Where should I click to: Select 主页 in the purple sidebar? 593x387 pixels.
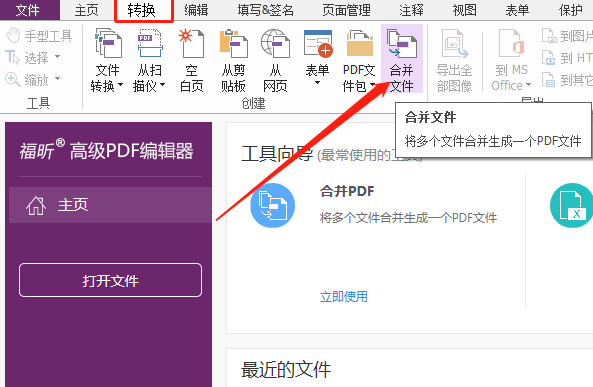tap(110, 205)
